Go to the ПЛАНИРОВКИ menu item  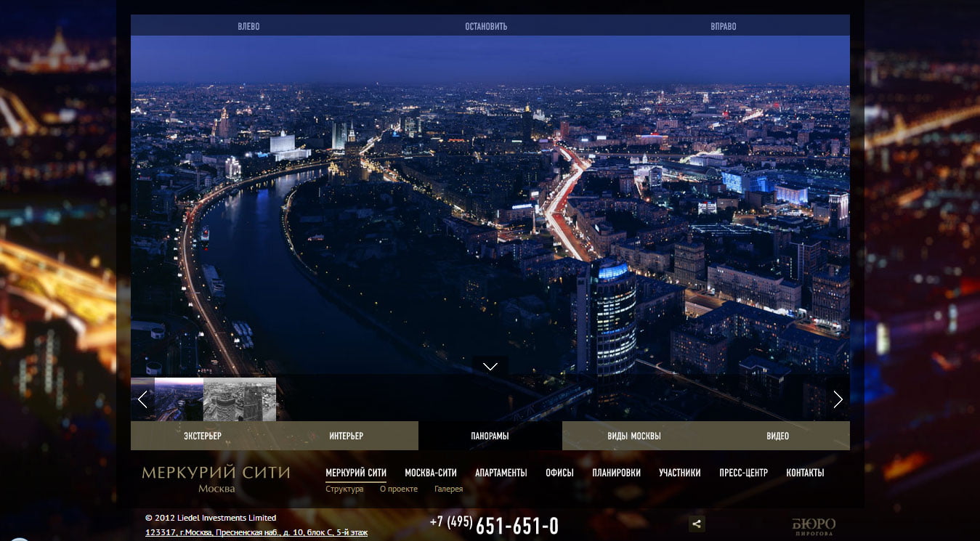[x=616, y=473]
